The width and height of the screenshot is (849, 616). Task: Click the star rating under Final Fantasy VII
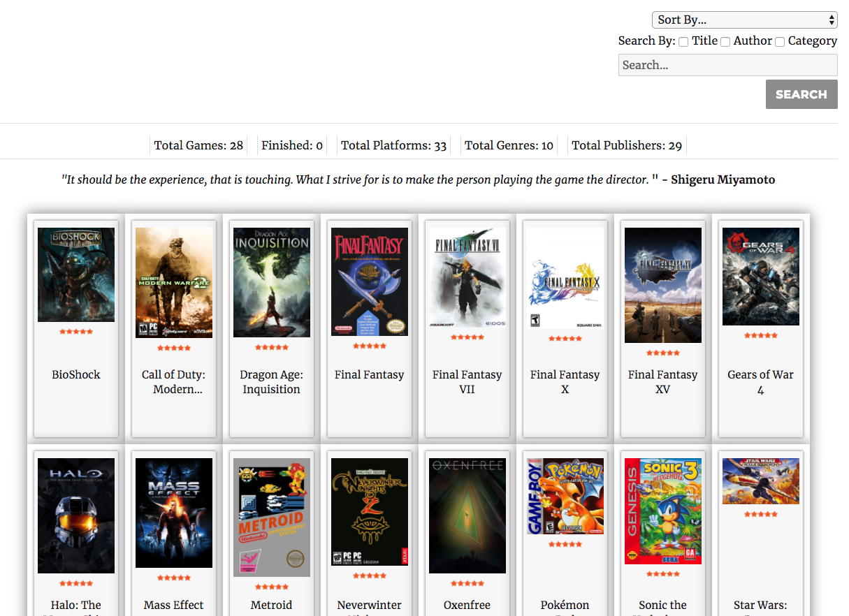click(467, 337)
